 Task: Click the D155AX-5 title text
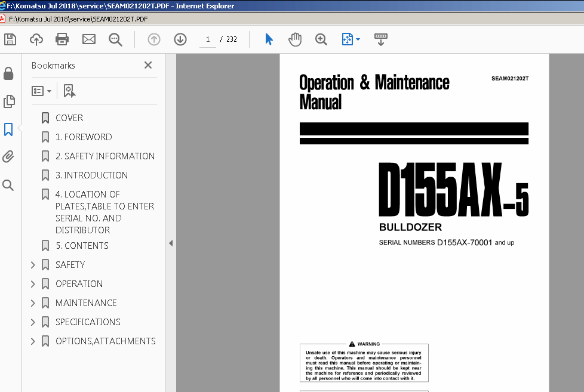click(x=453, y=190)
